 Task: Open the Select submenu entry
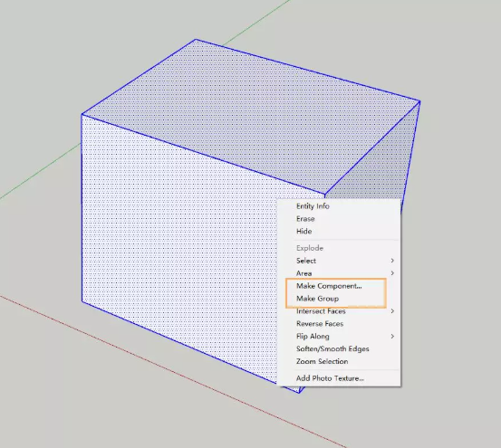pos(339,261)
